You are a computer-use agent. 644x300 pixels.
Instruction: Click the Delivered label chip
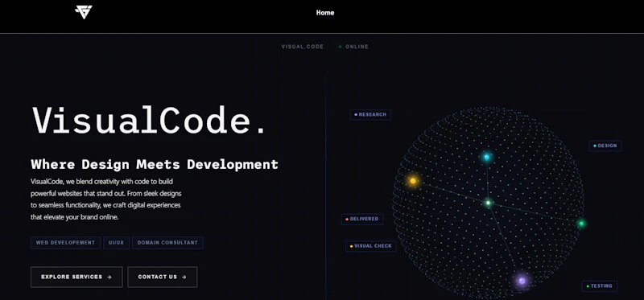[362, 219]
